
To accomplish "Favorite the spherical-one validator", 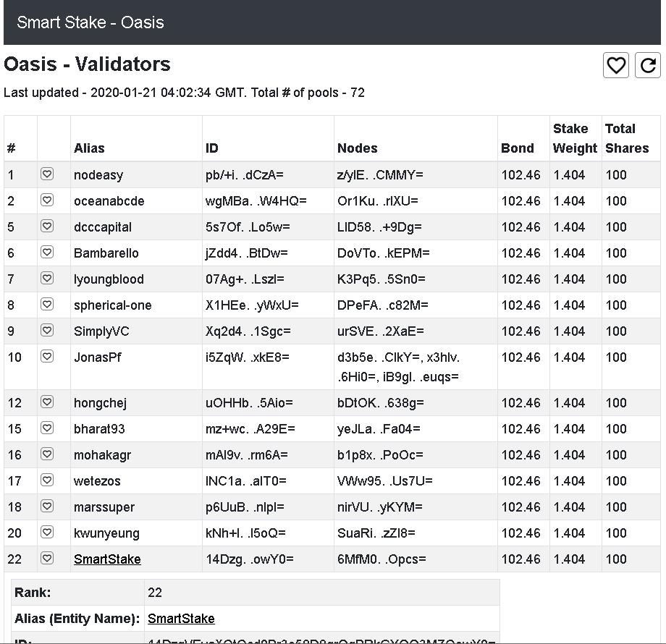I will (47, 305).
